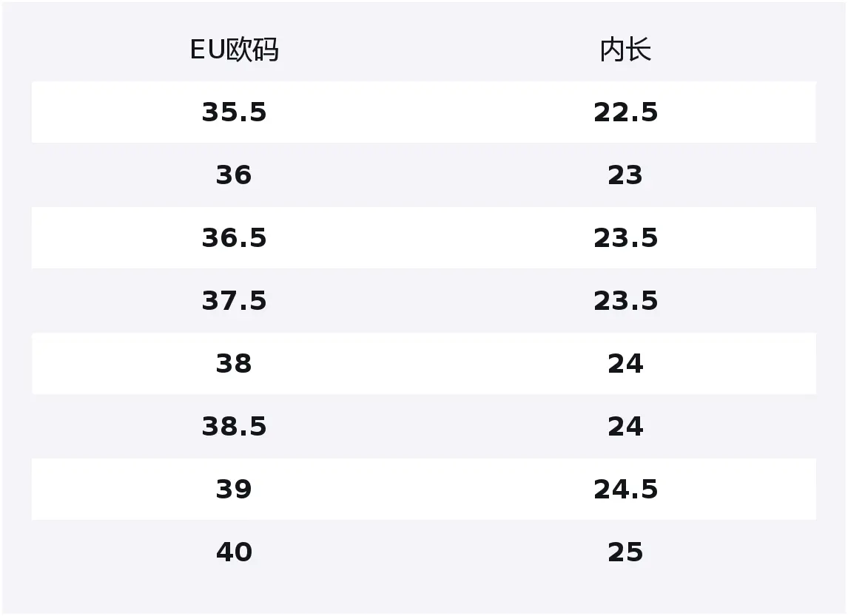Click 23.5 inner length in 36.5 row
Viewport: 848px width, 616px height.
pyautogui.click(x=625, y=238)
